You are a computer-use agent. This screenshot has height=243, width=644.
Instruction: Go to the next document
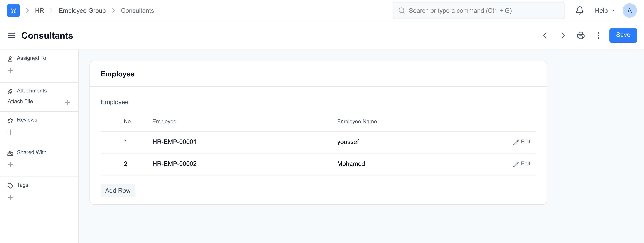[563, 35]
